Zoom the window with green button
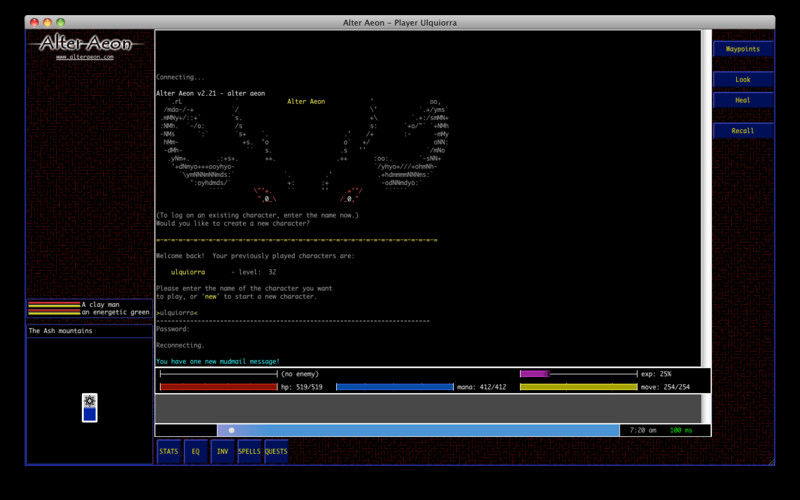Image resolution: width=800 pixels, height=500 pixels. point(61,22)
